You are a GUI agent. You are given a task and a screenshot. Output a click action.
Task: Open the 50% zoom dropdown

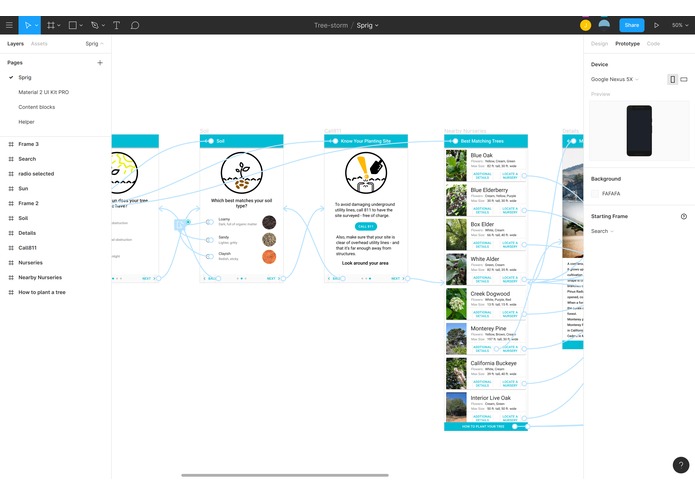680,25
